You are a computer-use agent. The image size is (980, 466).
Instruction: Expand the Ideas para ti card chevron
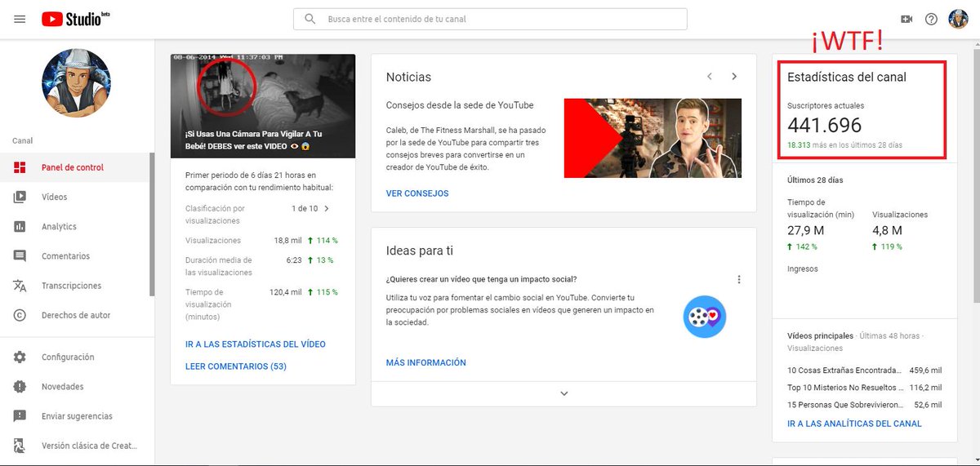(x=563, y=393)
